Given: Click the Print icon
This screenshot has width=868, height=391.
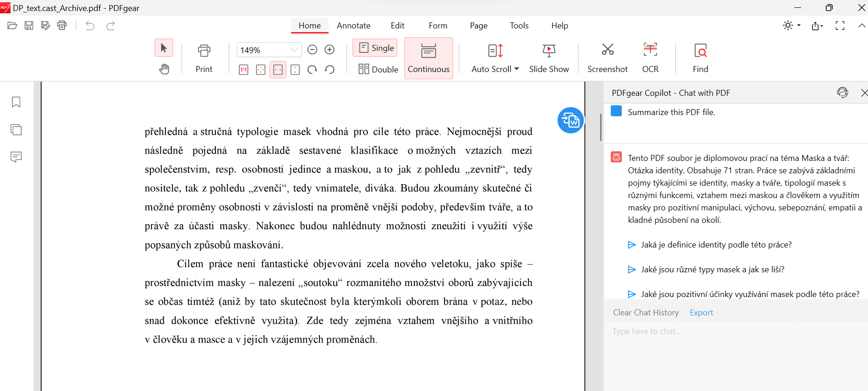Looking at the screenshot, I should [x=204, y=50].
